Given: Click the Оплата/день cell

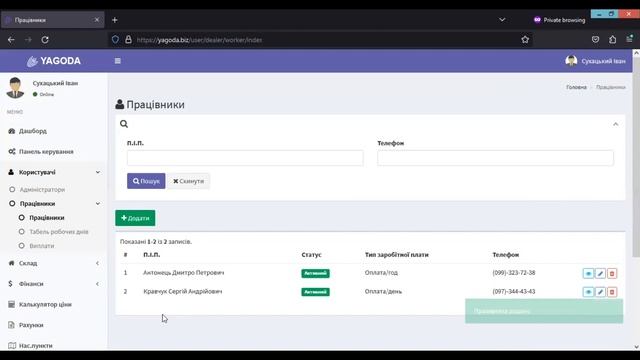Looking at the screenshot, I should point(383,291).
